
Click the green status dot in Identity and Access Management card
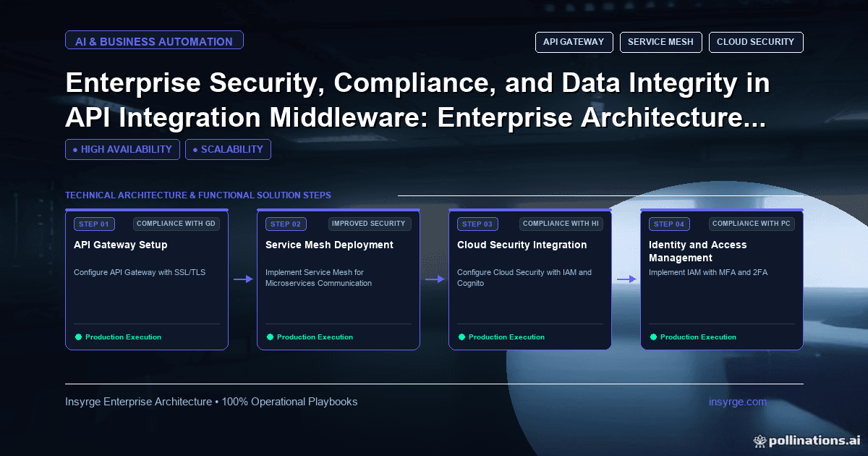coord(653,337)
